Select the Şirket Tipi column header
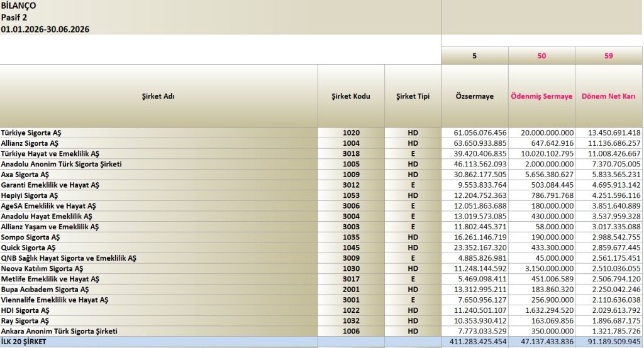 pos(413,96)
